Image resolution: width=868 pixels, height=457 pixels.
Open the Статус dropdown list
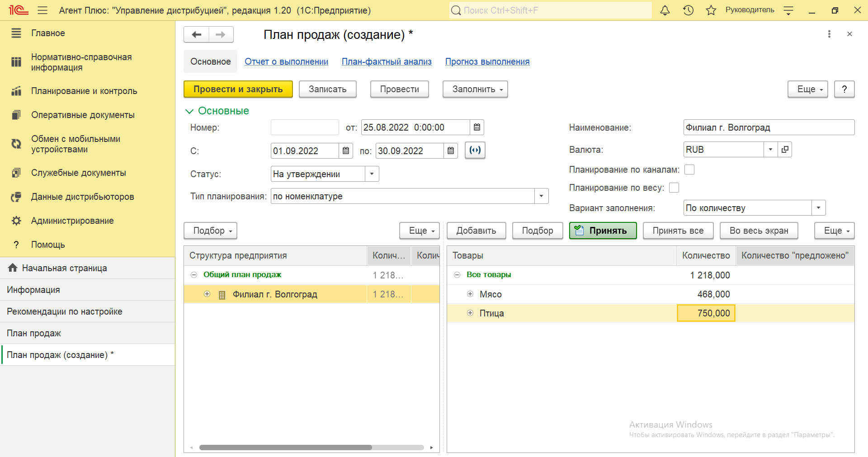pos(372,174)
